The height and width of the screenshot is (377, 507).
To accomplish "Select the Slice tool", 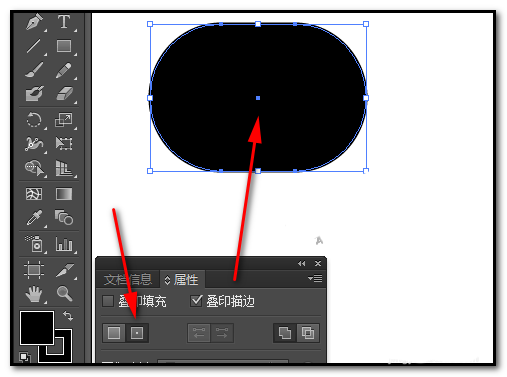I will coord(65,270).
